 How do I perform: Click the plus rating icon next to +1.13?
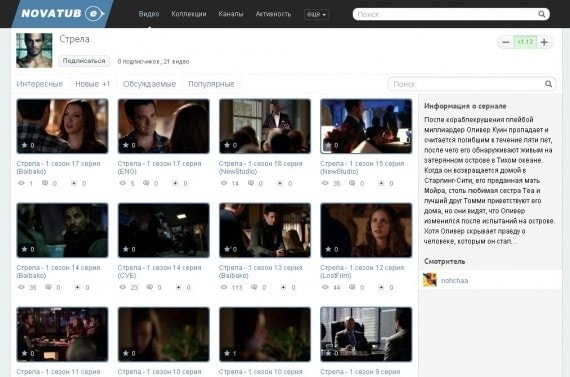click(544, 42)
